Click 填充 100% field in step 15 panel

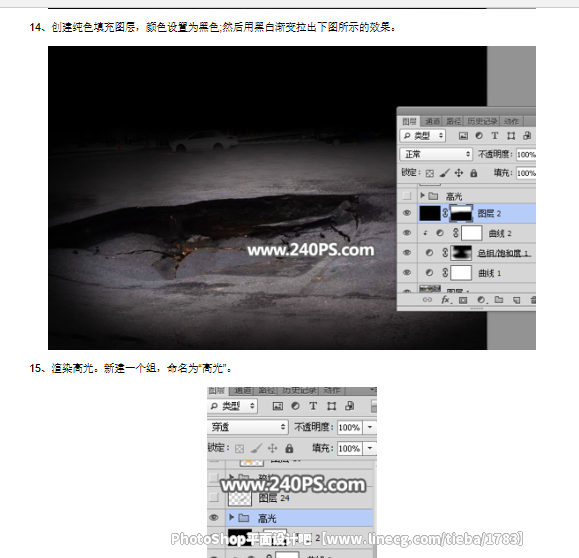349,449
